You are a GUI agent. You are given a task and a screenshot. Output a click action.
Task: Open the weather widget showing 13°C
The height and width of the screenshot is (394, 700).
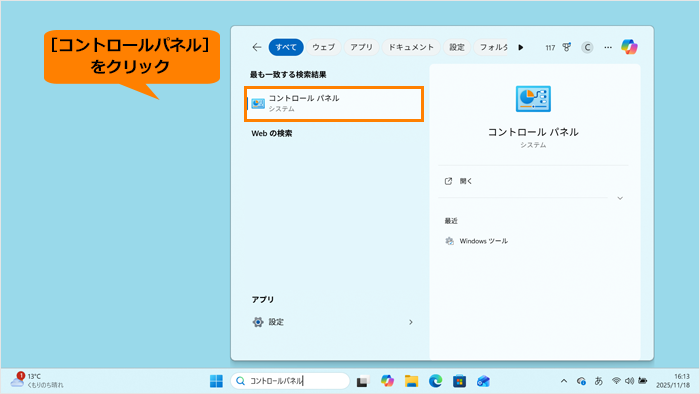(x=37, y=381)
